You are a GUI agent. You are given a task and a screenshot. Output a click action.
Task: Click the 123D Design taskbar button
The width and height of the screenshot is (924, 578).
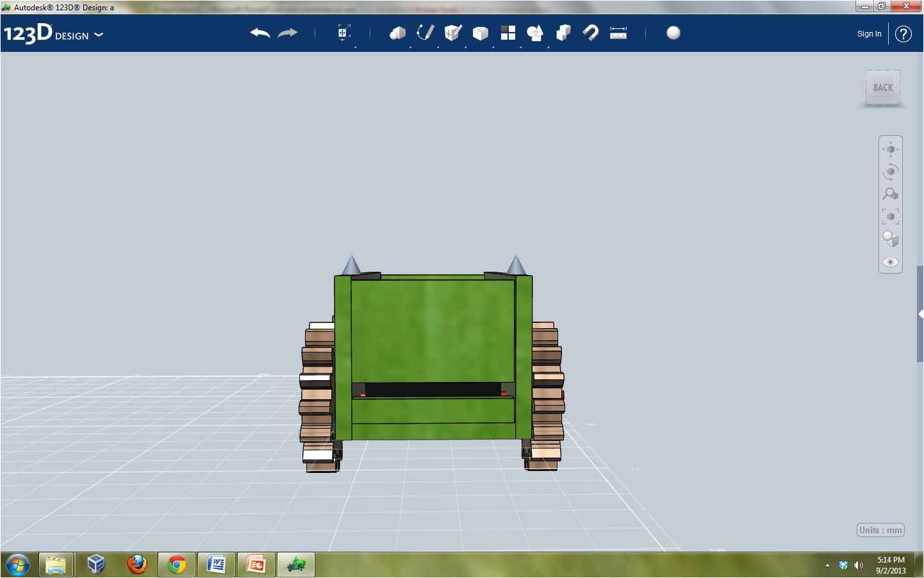coord(296,565)
